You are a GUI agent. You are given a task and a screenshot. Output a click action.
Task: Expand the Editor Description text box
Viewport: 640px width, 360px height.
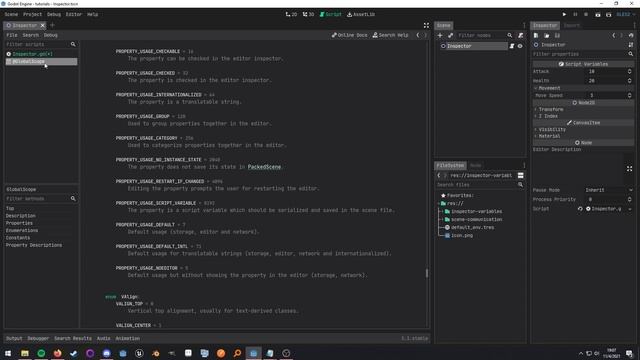click(629, 169)
